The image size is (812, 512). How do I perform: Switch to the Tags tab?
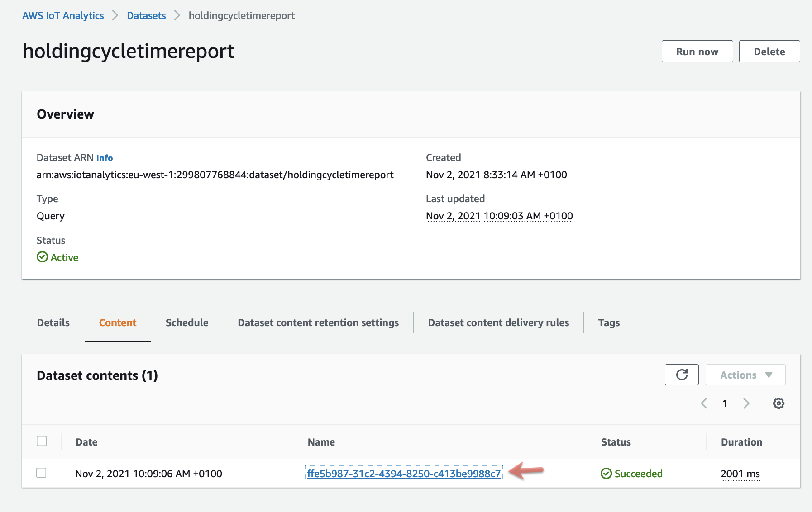click(609, 322)
